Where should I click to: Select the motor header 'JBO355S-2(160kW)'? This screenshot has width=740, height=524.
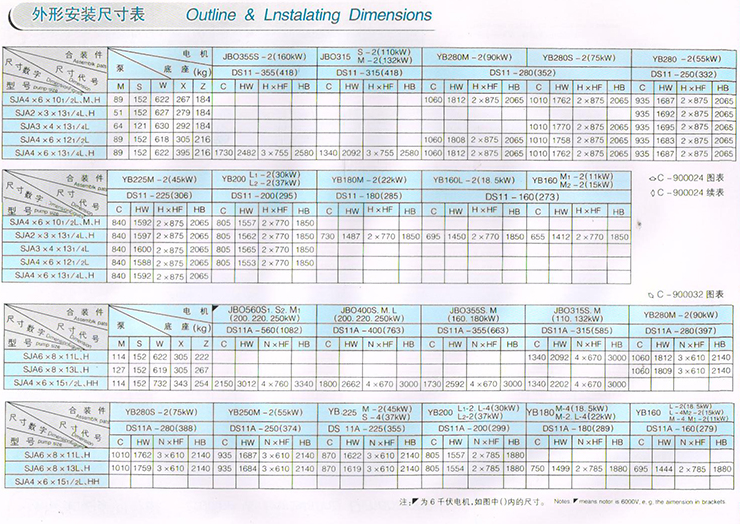tap(264, 57)
